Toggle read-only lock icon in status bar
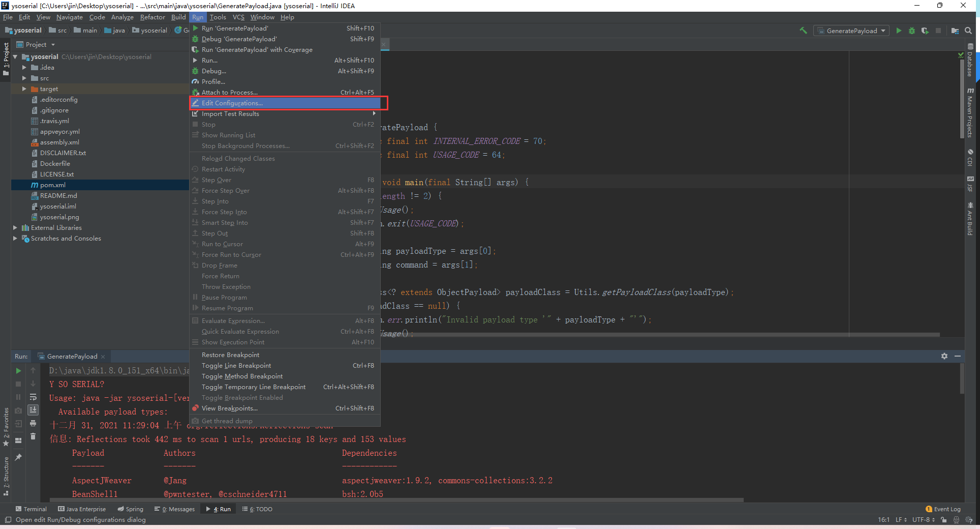The width and height of the screenshot is (980, 529). tap(944, 520)
